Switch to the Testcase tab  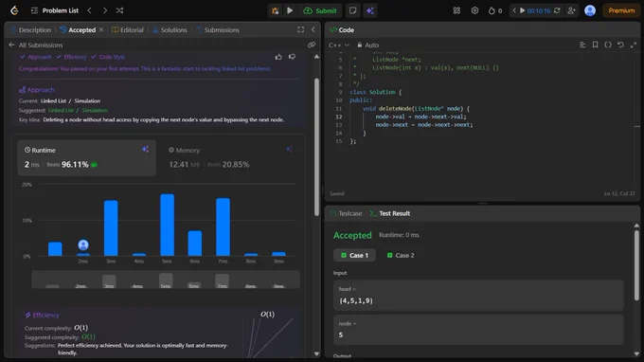click(346, 213)
